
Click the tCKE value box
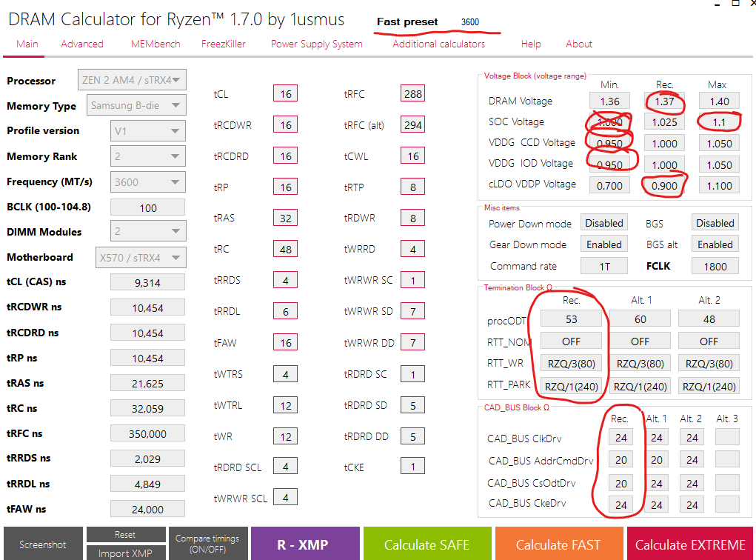[412, 467]
